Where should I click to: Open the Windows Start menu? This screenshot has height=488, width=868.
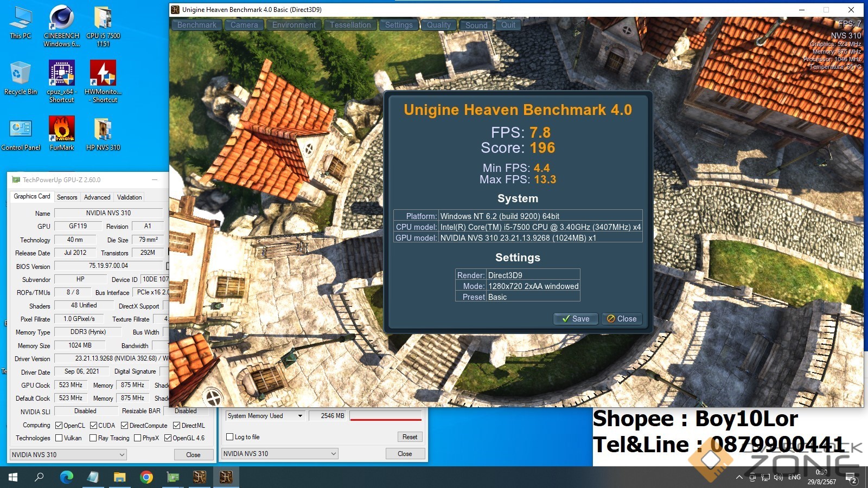(13, 477)
